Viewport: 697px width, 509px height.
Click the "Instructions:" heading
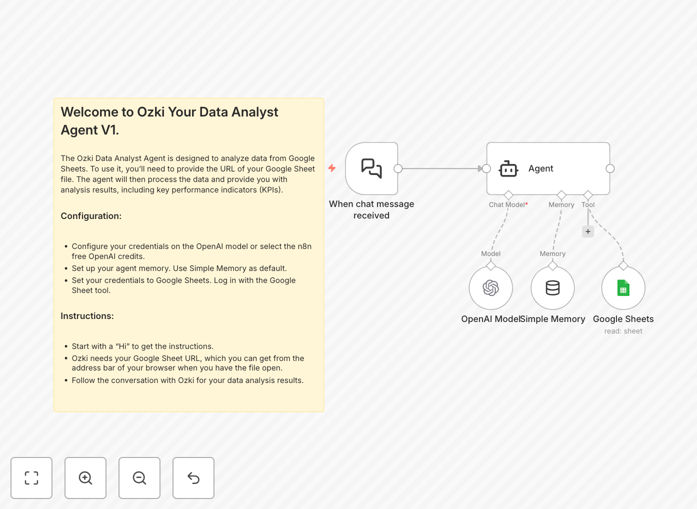pyautogui.click(x=87, y=316)
